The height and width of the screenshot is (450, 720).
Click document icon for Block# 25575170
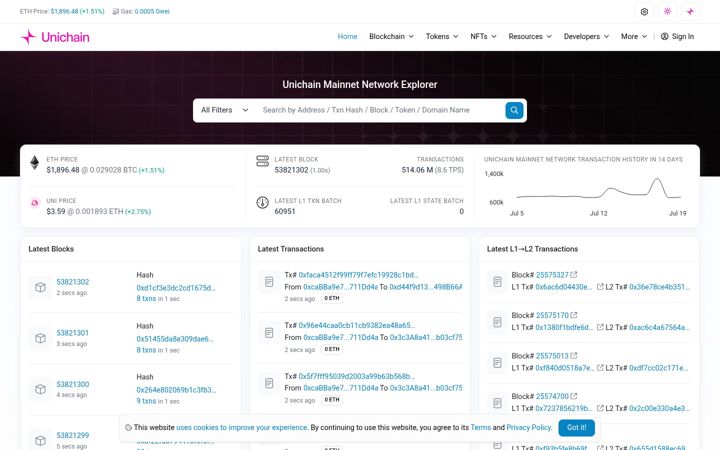click(x=497, y=322)
